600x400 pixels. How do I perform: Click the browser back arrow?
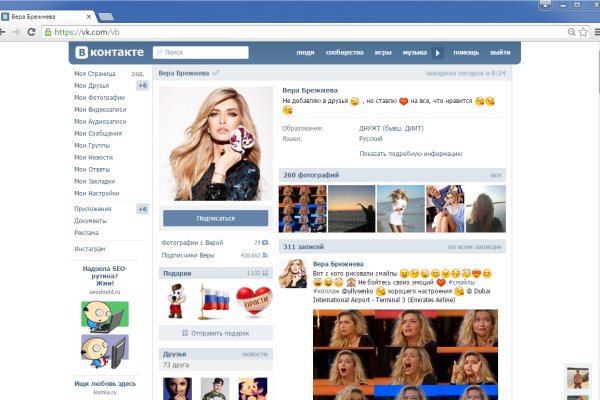pyautogui.click(x=8, y=32)
